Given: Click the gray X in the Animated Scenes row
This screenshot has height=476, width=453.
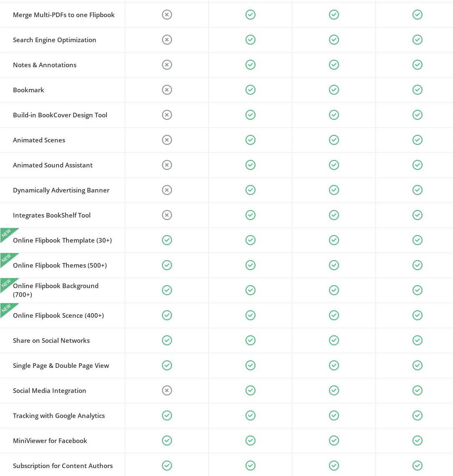Looking at the screenshot, I should point(167,140).
